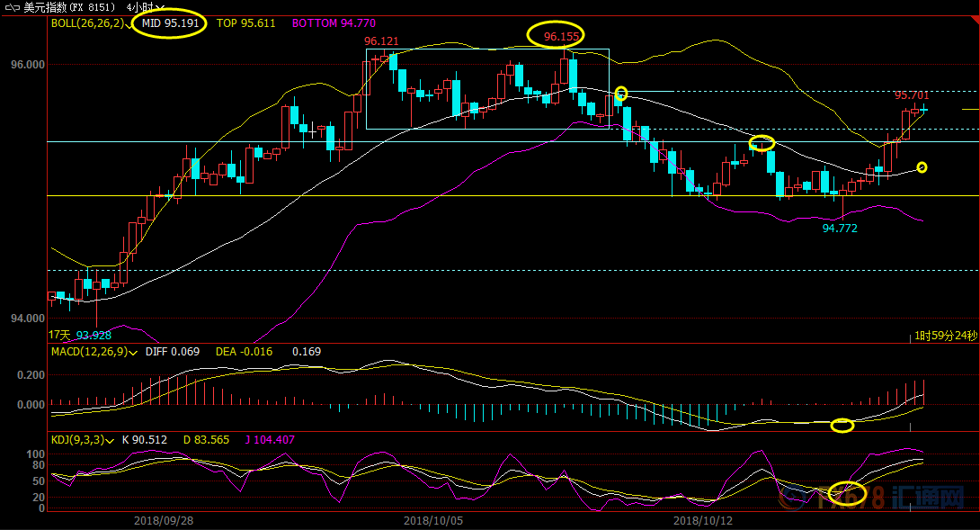The width and height of the screenshot is (980, 530).
Task: Click the 美元指数 (FX 8151) chart title
Action: coord(69,7)
